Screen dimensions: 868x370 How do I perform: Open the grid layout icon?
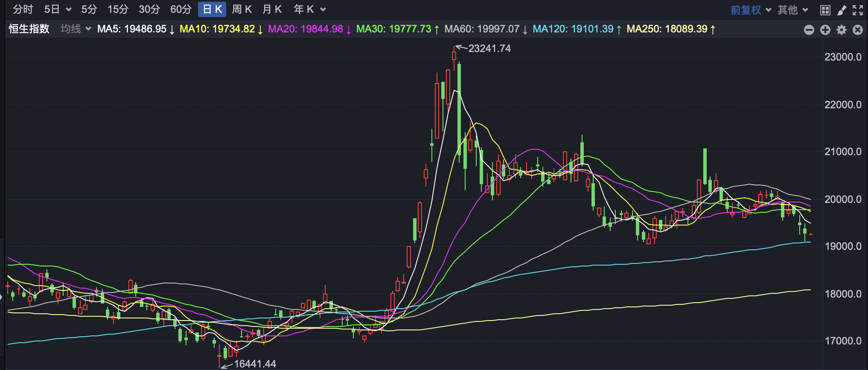825,10
